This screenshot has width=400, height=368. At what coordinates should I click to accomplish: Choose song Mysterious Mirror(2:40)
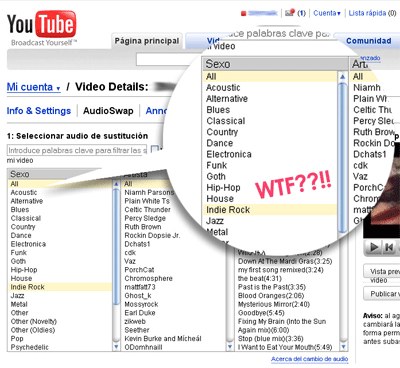274,304
